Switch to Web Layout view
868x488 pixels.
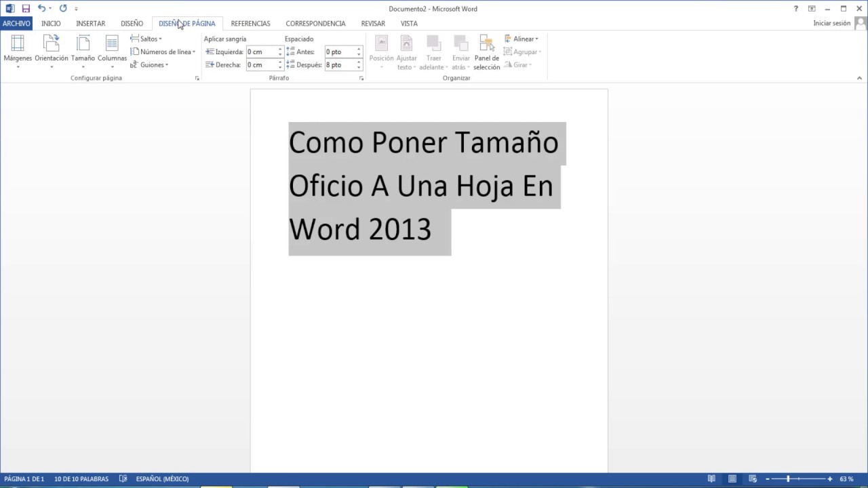[753, 479]
